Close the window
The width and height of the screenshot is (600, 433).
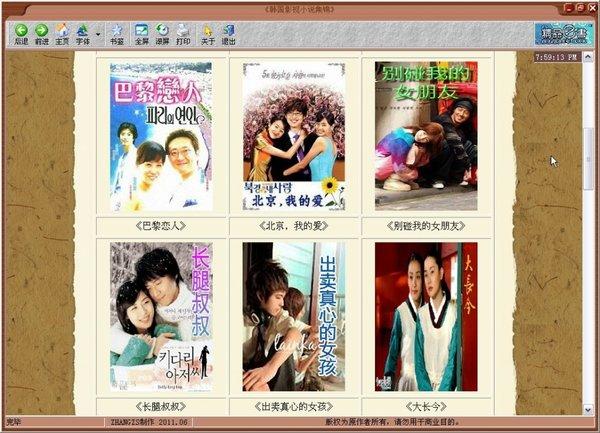tap(592, 8)
